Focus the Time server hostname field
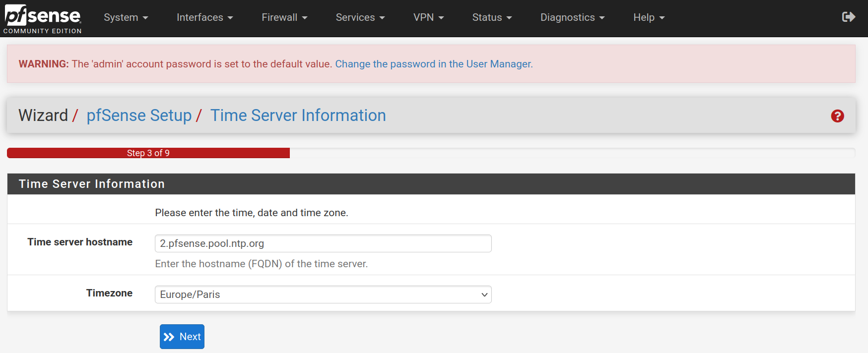Image resolution: width=868 pixels, height=353 pixels. coord(323,243)
